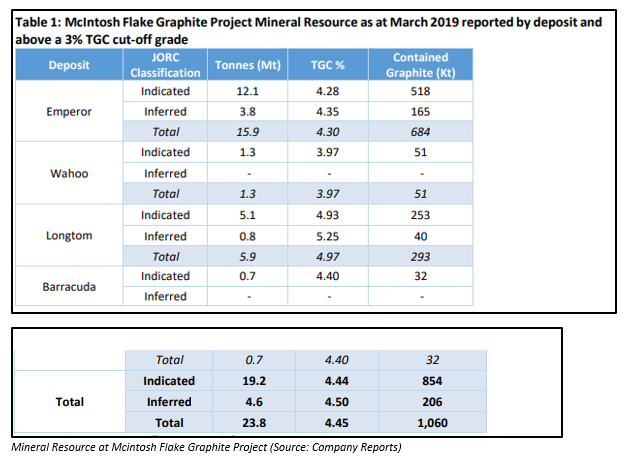Click Emperor Indicated TGC value 4.28
Image resolution: width=628 pixels, height=460 pixels.
pos(328,91)
